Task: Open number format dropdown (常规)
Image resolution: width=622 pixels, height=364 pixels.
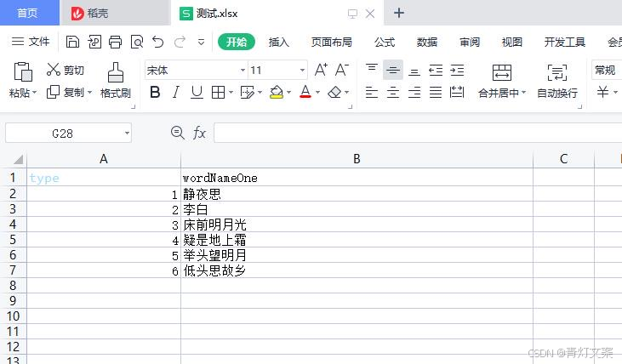Action: (x=607, y=71)
